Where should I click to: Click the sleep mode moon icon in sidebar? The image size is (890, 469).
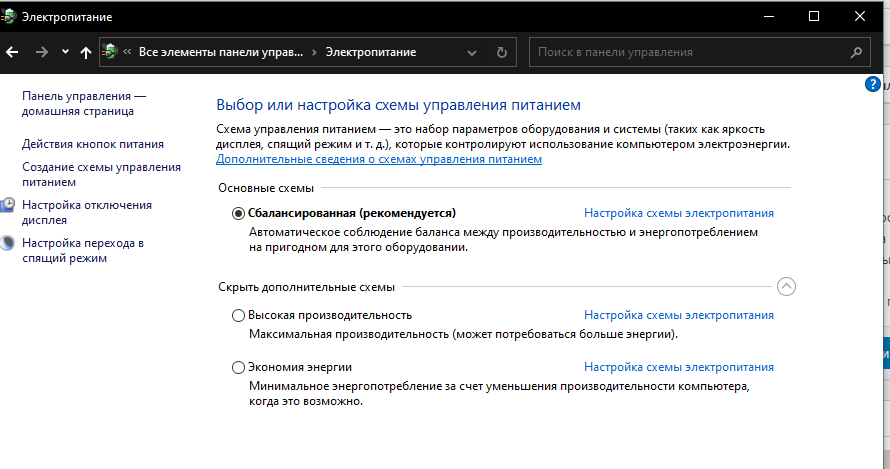coord(7,244)
